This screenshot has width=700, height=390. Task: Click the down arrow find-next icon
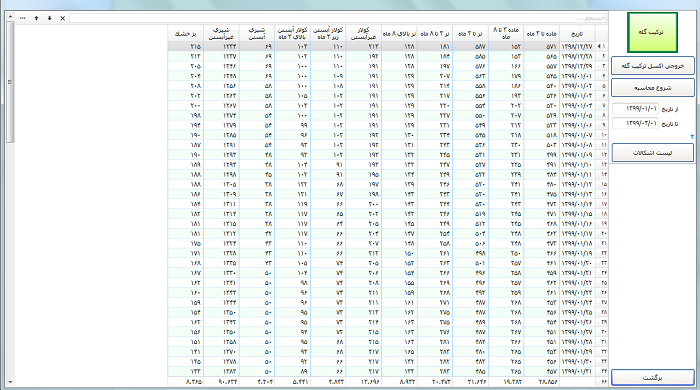[x=50, y=18]
